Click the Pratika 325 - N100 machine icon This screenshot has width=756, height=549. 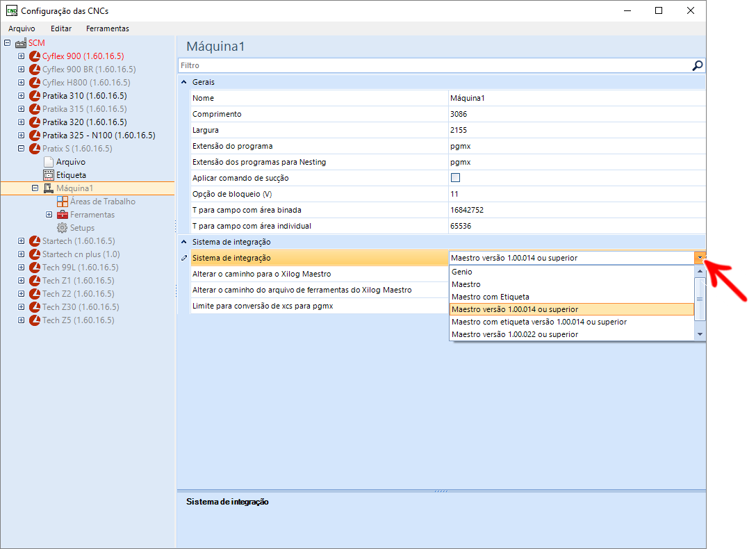pyautogui.click(x=35, y=136)
